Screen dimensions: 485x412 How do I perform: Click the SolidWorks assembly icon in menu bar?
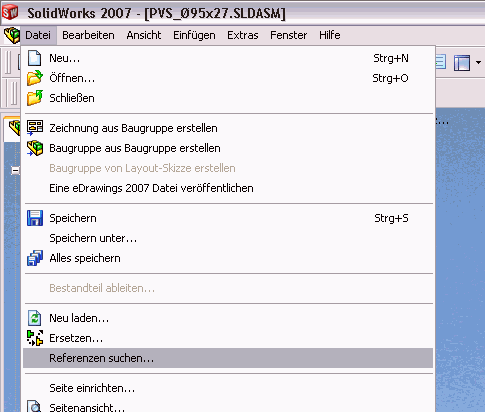point(12,35)
